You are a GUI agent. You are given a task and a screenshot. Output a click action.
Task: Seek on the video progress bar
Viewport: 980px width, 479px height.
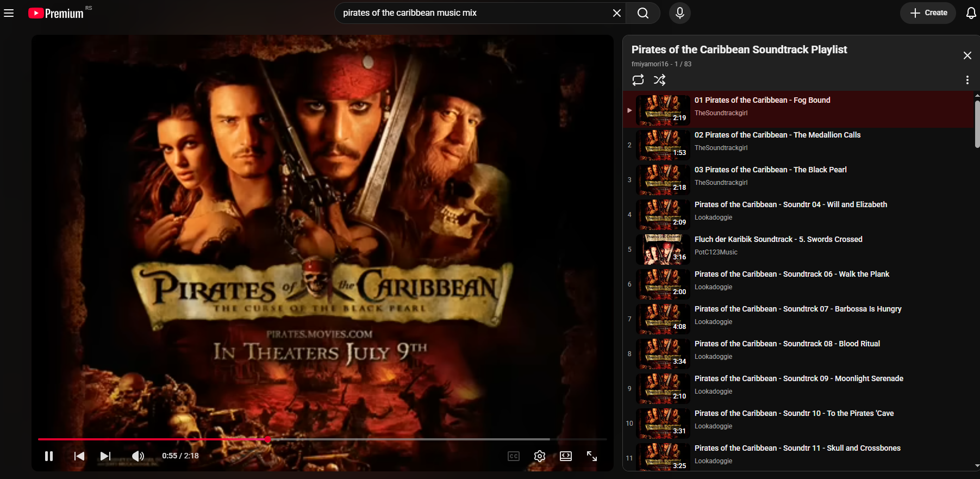click(322, 439)
